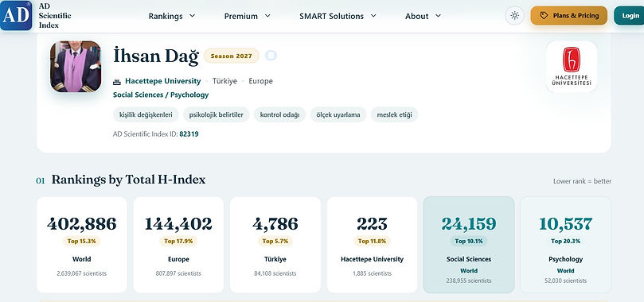644x302 pixels.
Task: Click the 1,885 scientists text
Action: point(372,273)
